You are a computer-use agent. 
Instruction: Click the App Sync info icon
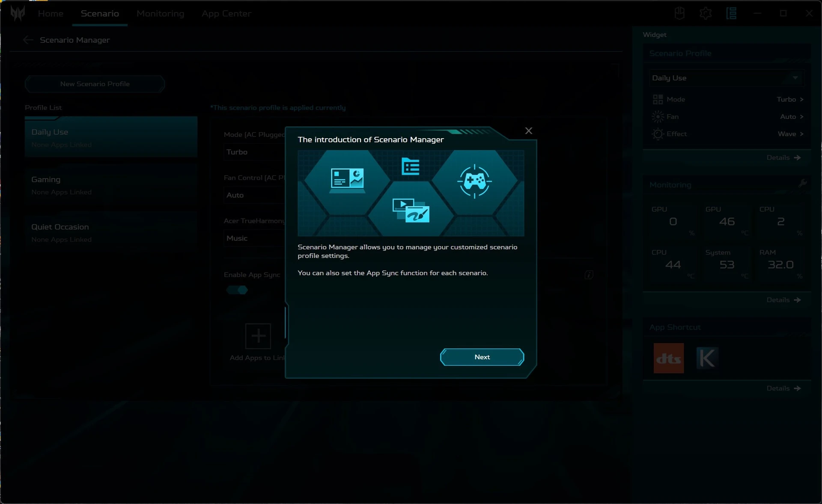click(x=589, y=275)
